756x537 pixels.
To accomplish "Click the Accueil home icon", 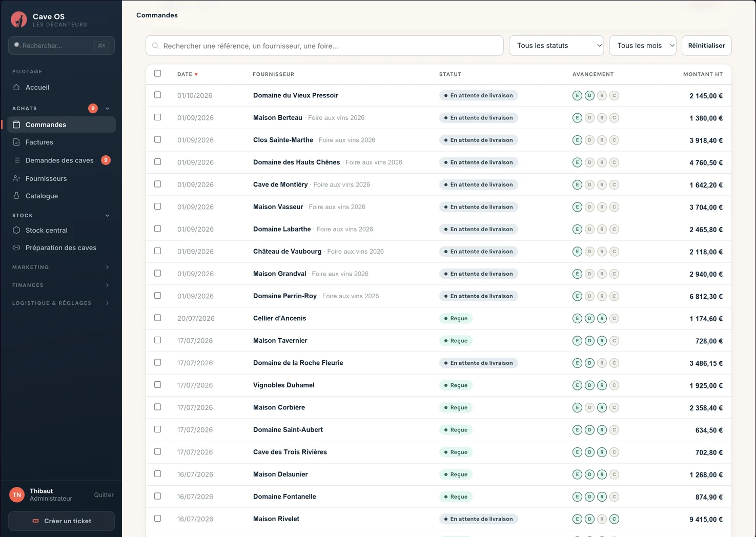I will point(16,87).
